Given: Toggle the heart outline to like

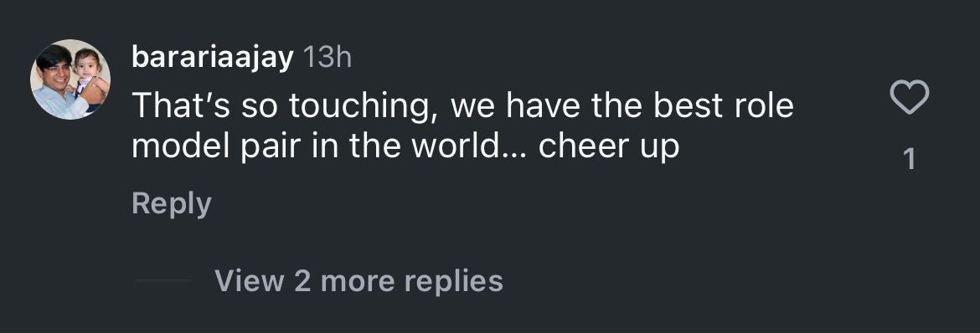Looking at the screenshot, I should pyautogui.click(x=910, y=99).
